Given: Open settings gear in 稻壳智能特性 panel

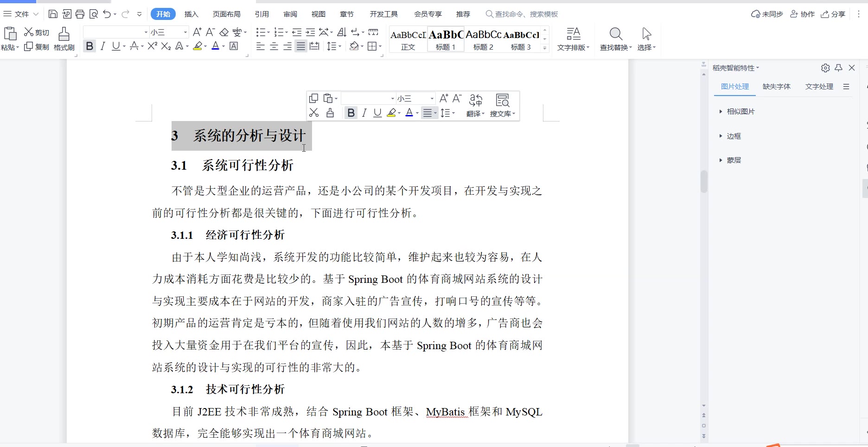Looking at the screenshot, I should click(825, 68).
